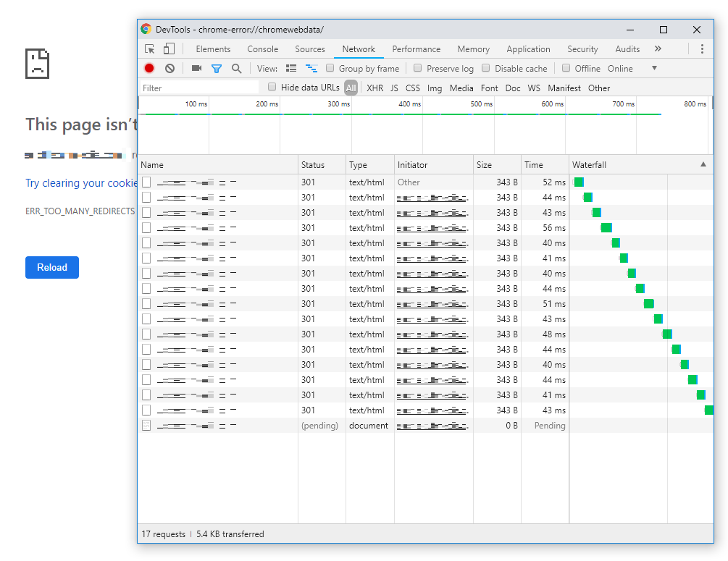Select request row with 51 ms time
Image resolution: width=728 pixels, height=561 pixels.
point(425,304)
